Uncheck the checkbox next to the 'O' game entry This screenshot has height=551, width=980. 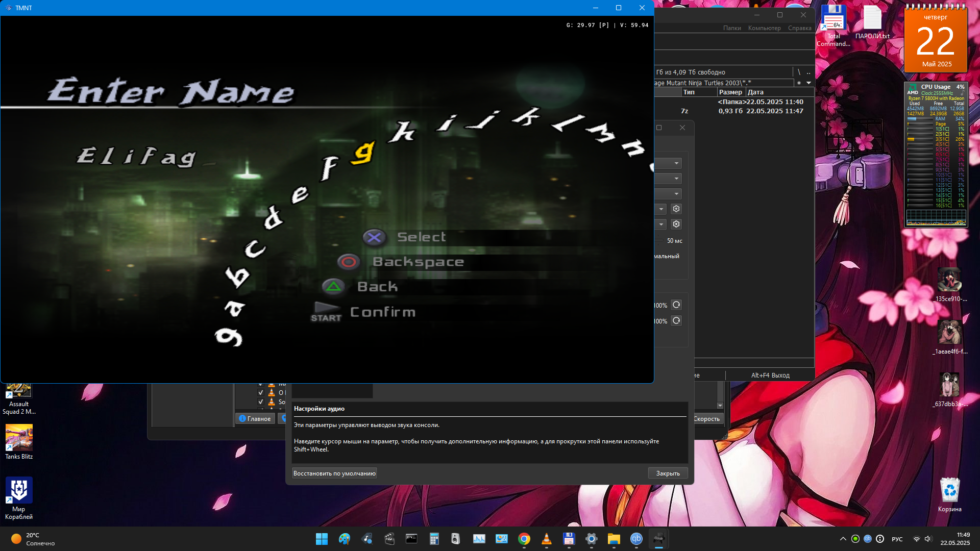click(261, 393)
